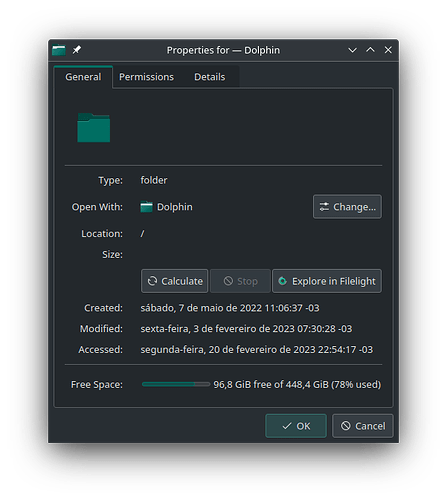Switch to the Permissions tab

[146, 77]
